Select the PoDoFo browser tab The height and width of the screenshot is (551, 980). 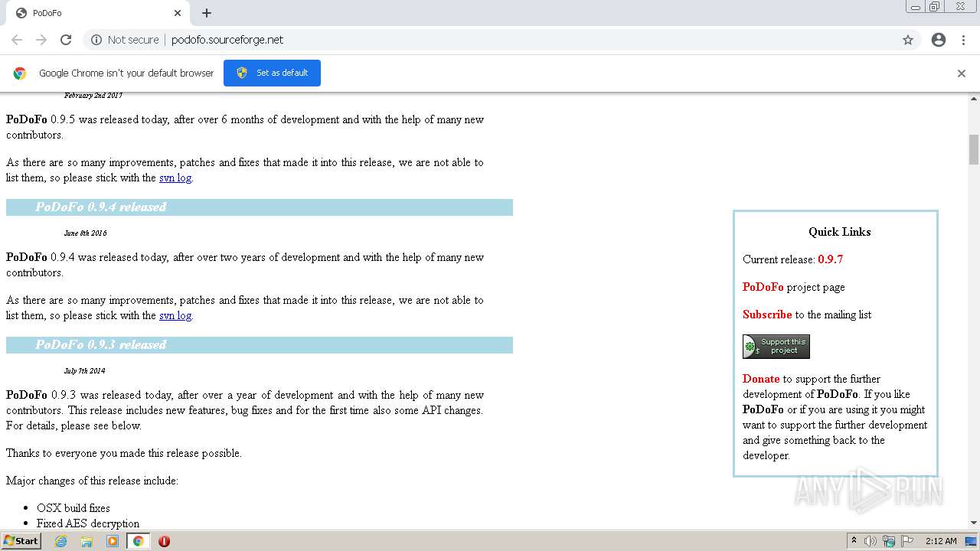tap(97, 13)
